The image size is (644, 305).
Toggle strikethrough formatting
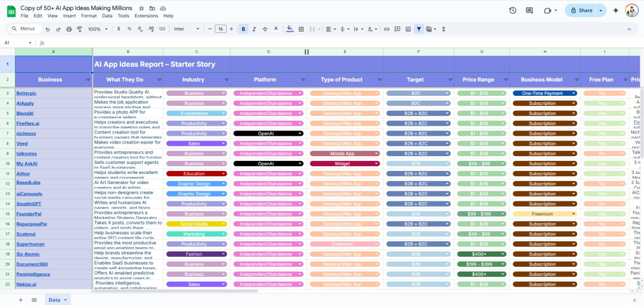click(265, 29)
